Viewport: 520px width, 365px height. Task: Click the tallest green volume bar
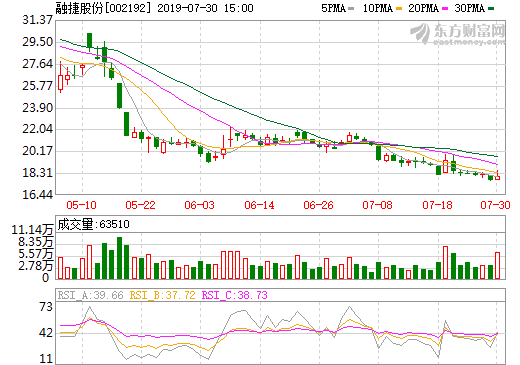(119, 258)
